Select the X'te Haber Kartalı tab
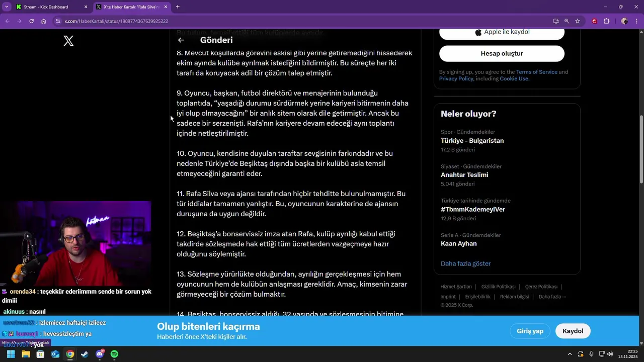This screenshot has width=644, height=362. 132,7
